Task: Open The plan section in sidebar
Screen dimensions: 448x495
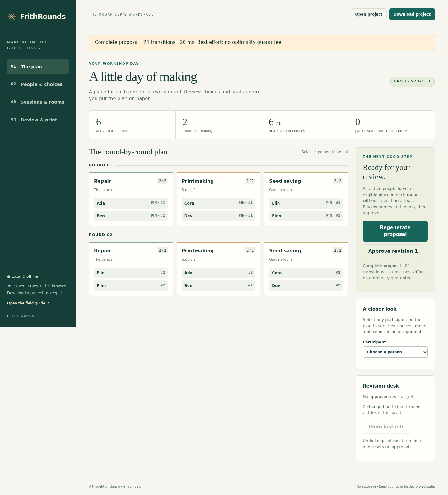Action: (x=38, y=67)
